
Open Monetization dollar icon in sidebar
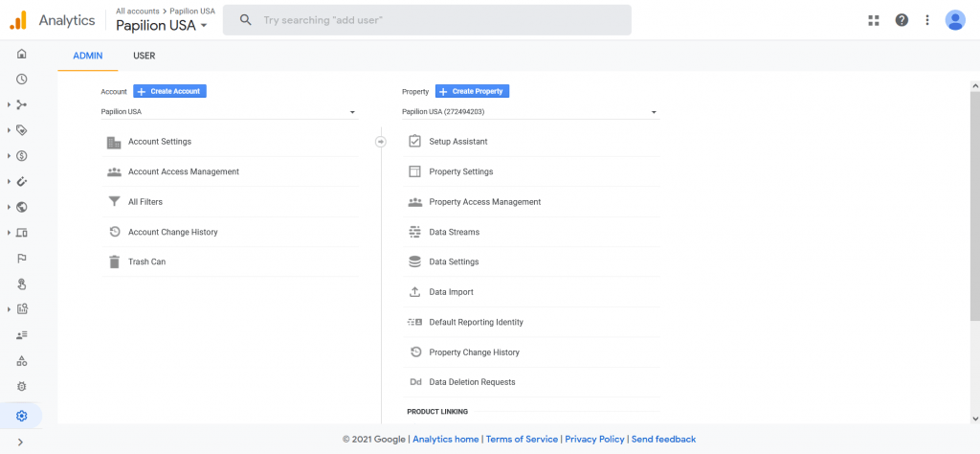[x=21, y=156]
